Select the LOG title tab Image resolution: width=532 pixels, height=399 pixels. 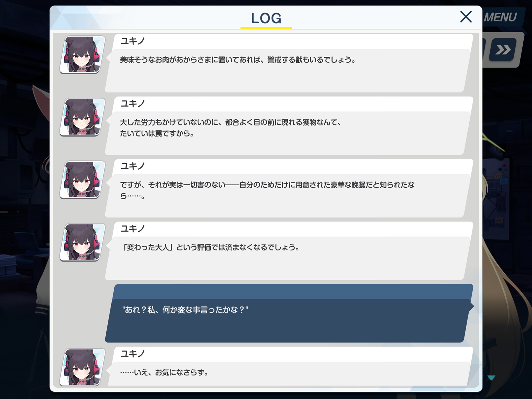pyautogui.click(x=266, y=18)
